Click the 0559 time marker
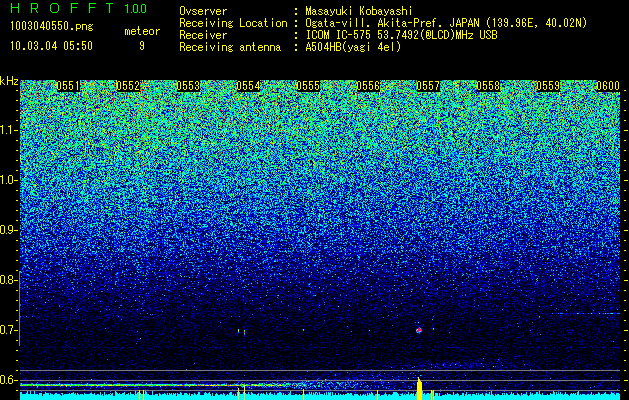The height and width of the screenshot is (400, 629). click(548, 86)
